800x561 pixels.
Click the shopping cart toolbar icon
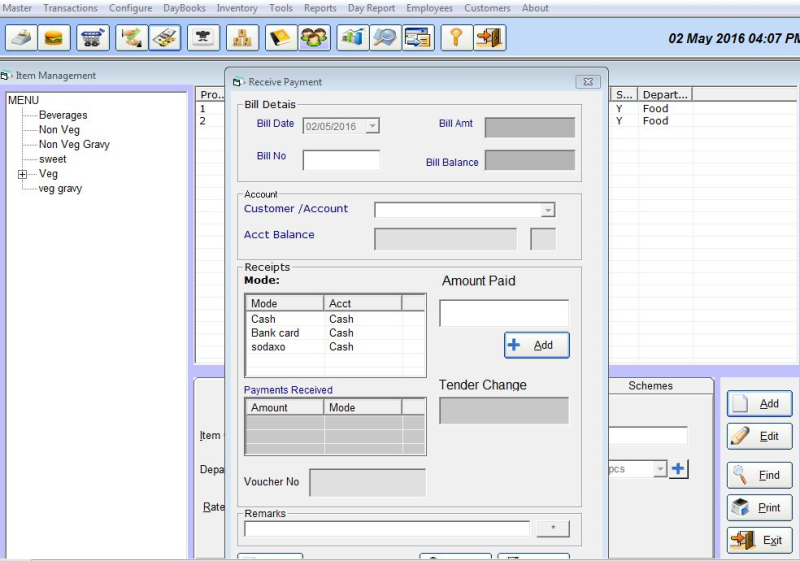click(93, 38)
